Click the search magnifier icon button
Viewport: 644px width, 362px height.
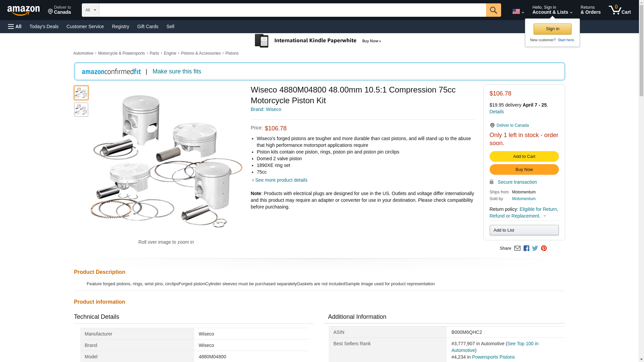click(493, 10)
